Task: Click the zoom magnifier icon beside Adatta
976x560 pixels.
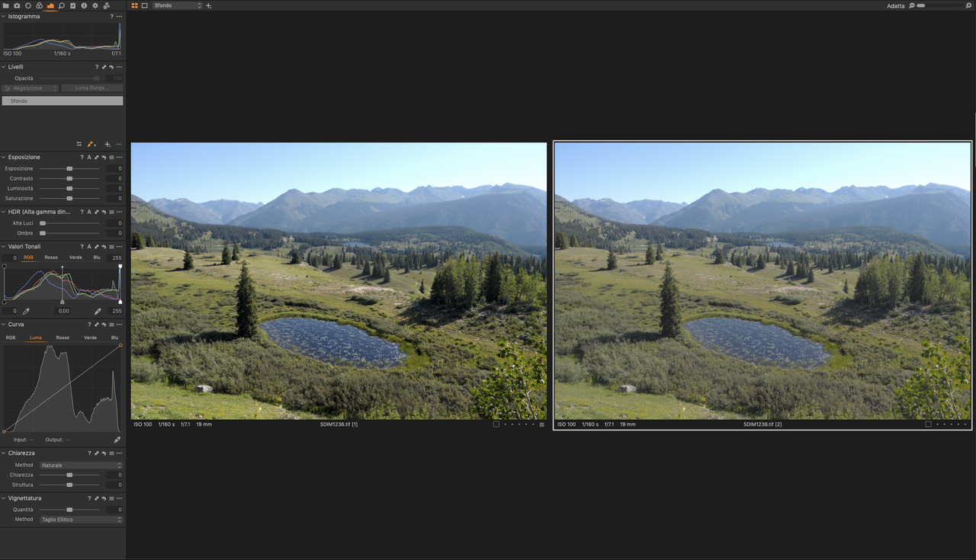Action: [912, 5]
